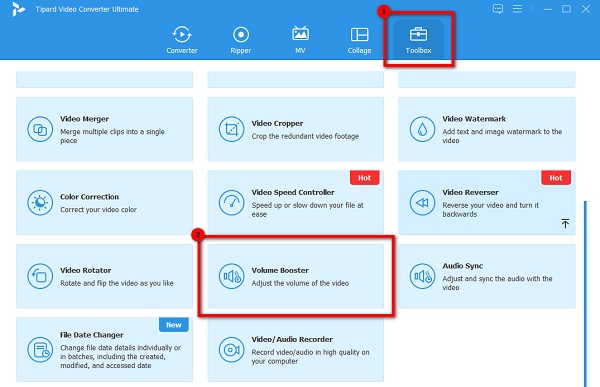The width and height of the screenshot is (600, 387).
Task: Switch to the Collage tab
Action: 359,40
